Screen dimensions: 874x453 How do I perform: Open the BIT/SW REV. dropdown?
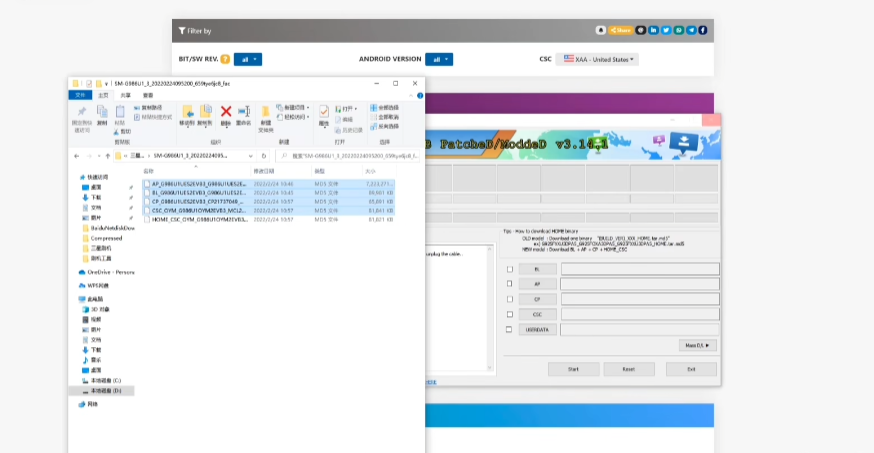(248, 59)
